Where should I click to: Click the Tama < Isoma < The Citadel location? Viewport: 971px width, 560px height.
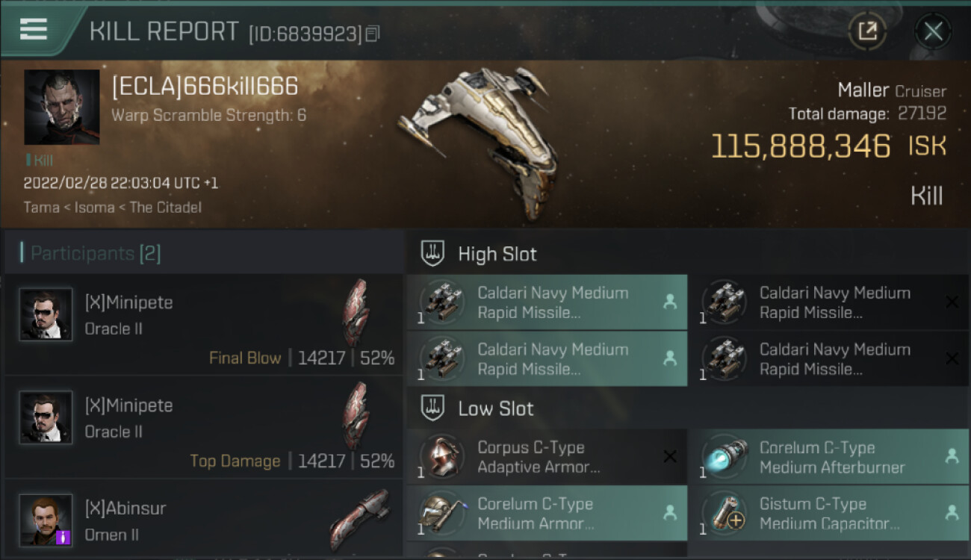pos(112,207)
